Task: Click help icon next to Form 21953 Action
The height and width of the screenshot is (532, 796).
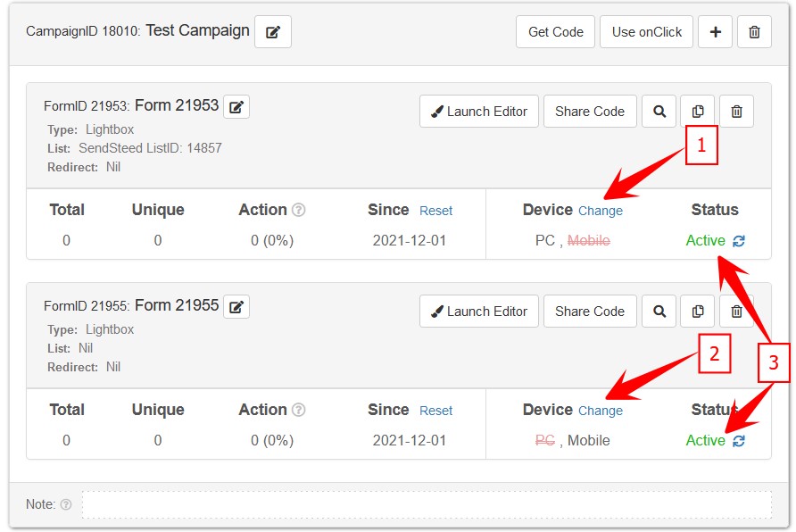Action: (299, 211)
